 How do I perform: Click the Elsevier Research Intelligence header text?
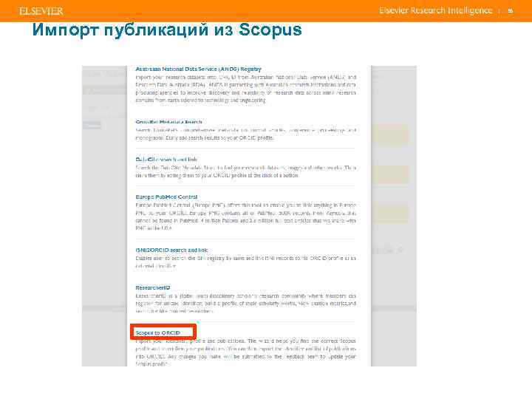(436, 10)
